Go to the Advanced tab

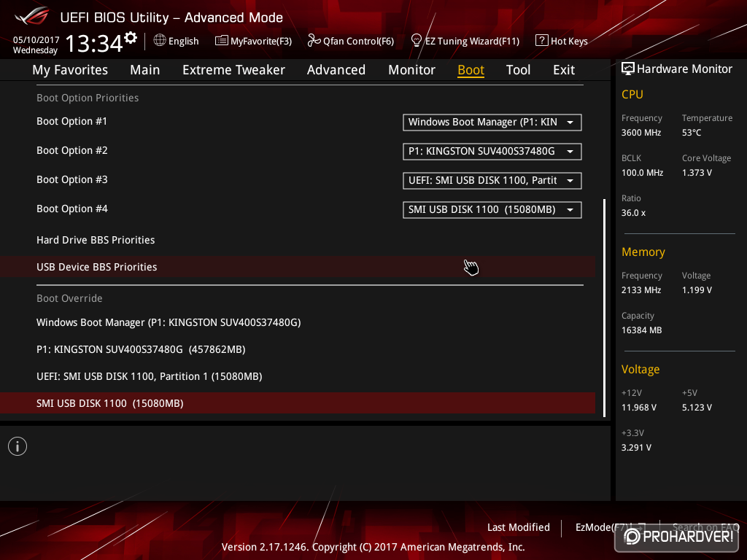[336, 70]
